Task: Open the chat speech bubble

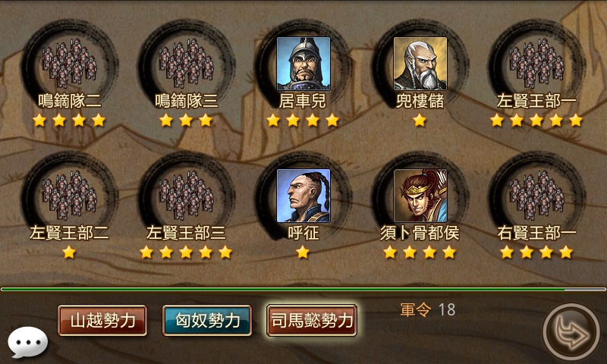Action: point(28,343)
